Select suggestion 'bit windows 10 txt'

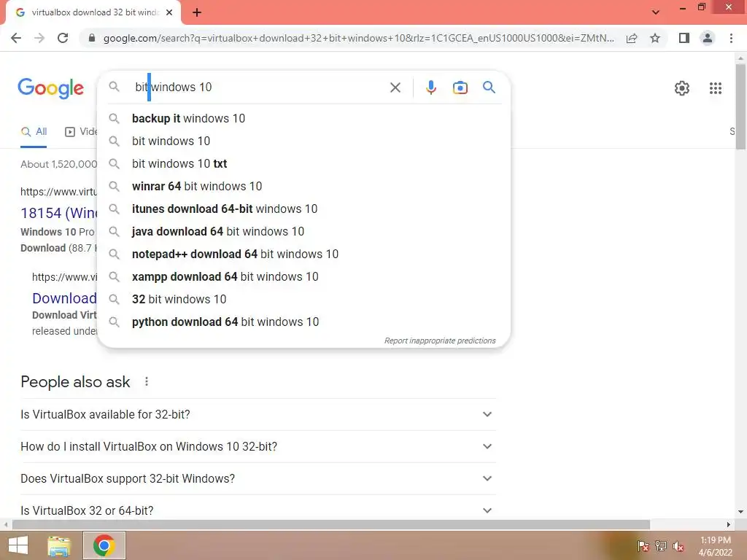pyautogui.click(x=303, y=164)
